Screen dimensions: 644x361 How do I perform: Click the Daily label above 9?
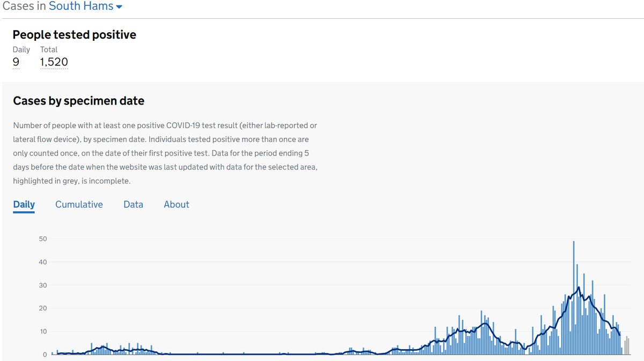pyautogui.click(x=21, y=49)
